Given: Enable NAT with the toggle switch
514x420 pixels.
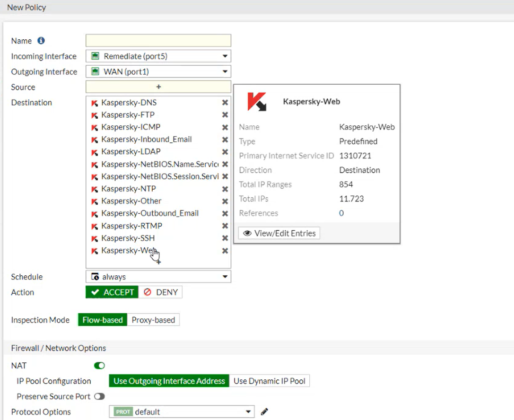Looking at the screenshot, I should (x=99, y=365).
